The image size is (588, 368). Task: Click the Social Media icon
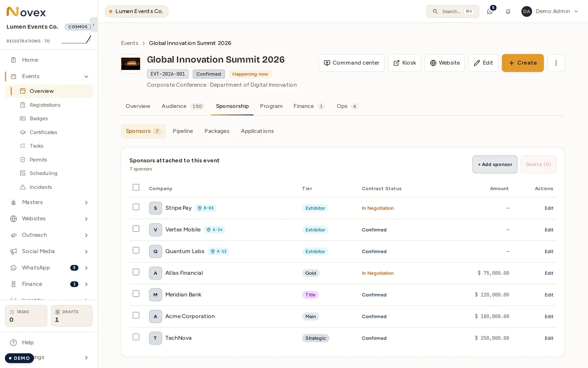point(13,251)
